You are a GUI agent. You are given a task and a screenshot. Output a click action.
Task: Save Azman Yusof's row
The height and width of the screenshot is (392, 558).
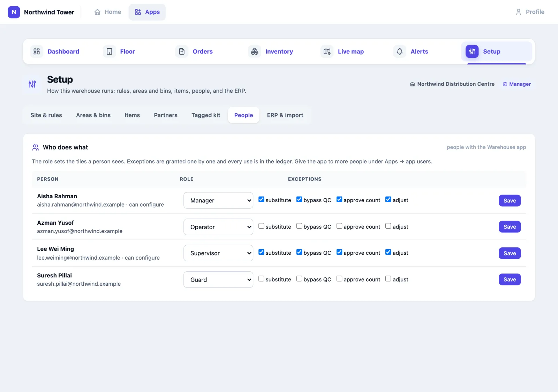click(x=510, y=227)
